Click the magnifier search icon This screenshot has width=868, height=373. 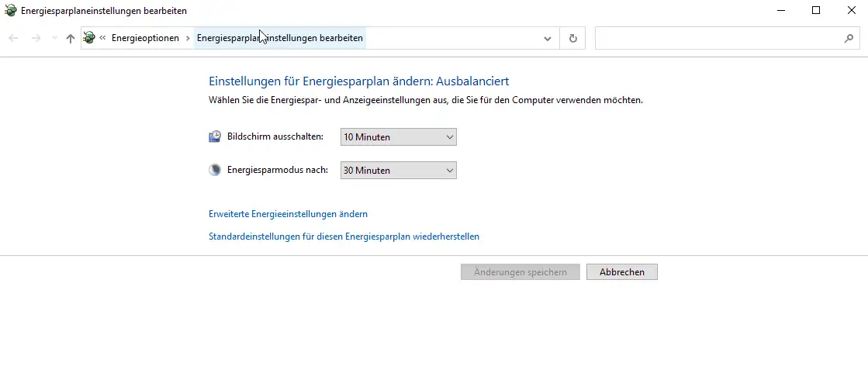(x=849, y=38)
